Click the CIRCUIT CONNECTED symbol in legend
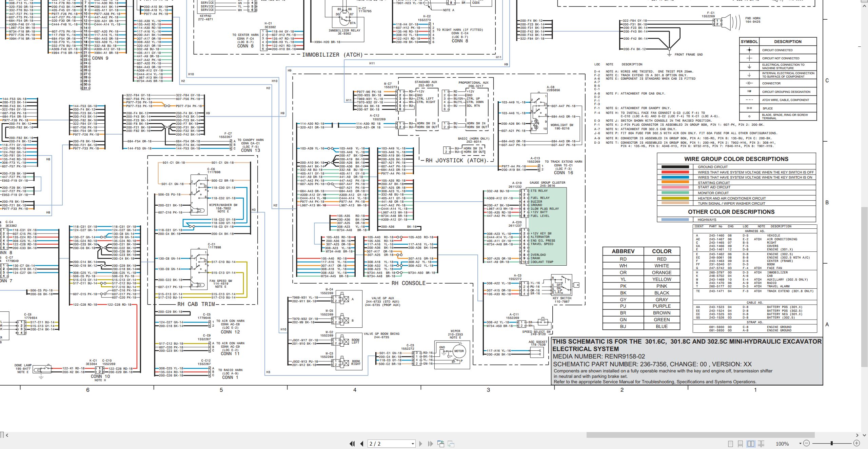Viewport: 868px width, 449px height. click(x=749, y=50)
